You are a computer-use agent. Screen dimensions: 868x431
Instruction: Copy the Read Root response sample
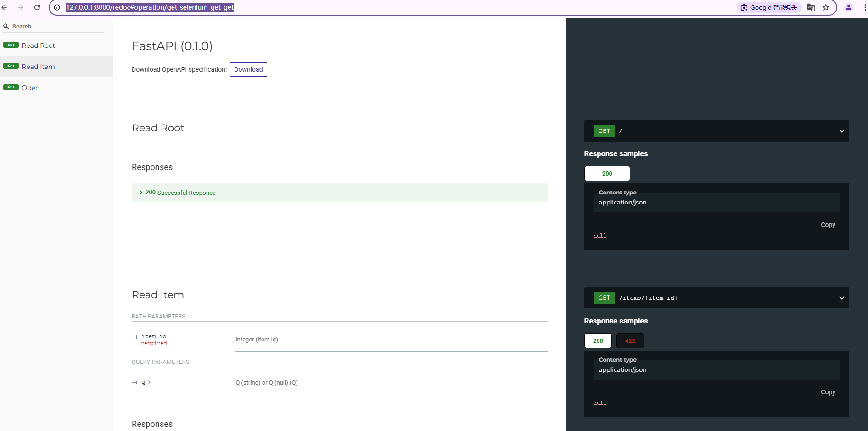click(x=828, y=225)
